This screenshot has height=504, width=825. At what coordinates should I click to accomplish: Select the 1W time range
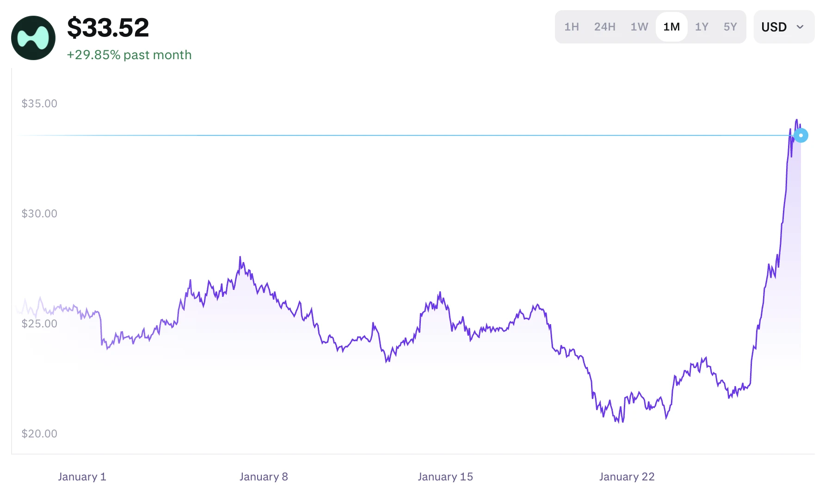(639, 27)
